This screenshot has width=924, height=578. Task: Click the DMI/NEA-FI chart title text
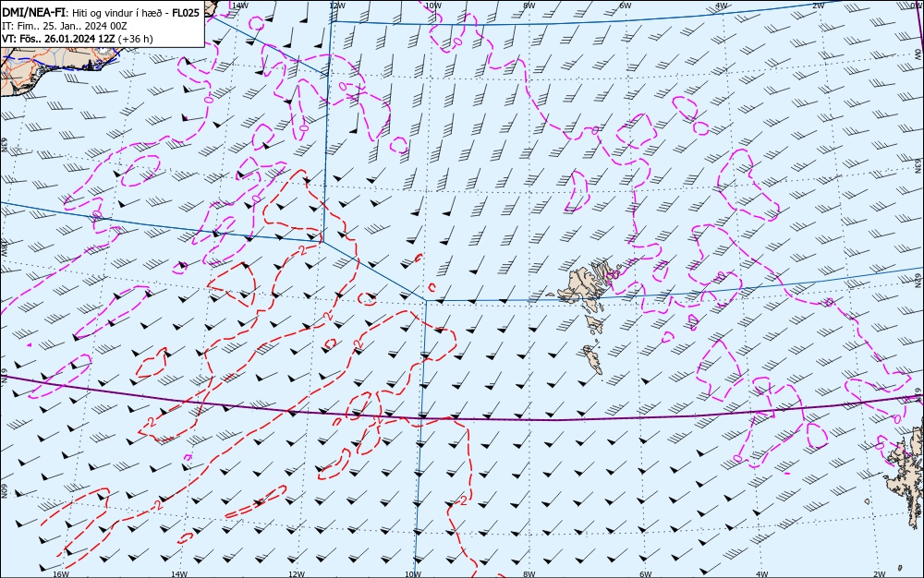point(33,13)
